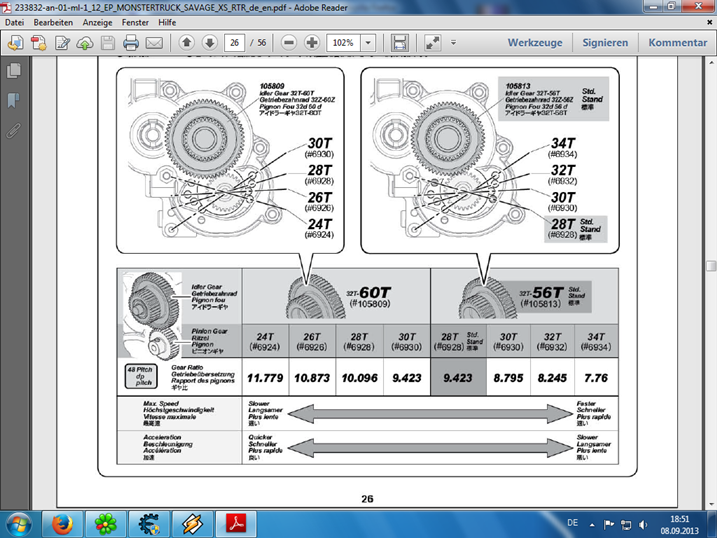
Task: Open the zoom percentage dropdown
Action: [x=369, y=44]
